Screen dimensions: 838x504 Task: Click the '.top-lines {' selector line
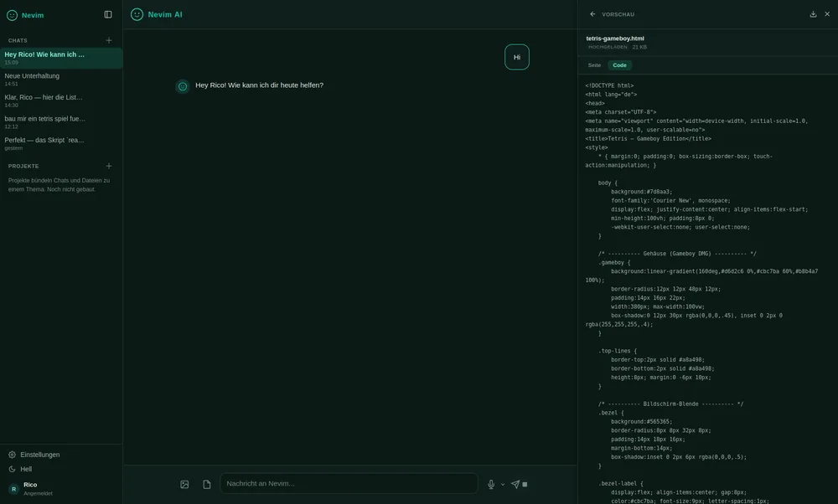tap(618, 351)
